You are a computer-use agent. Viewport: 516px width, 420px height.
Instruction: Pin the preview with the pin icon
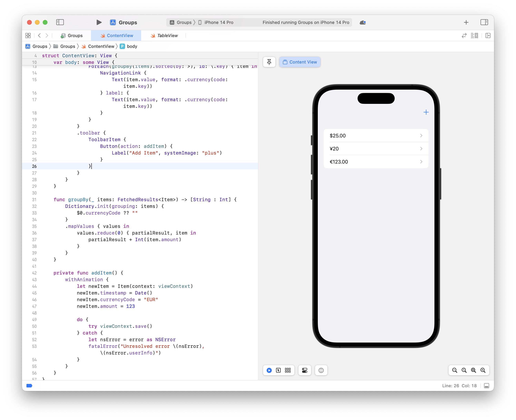269,62
